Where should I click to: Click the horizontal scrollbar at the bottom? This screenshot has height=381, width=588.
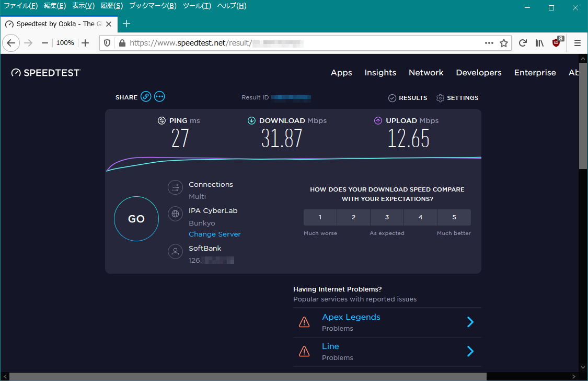[248, 376]
